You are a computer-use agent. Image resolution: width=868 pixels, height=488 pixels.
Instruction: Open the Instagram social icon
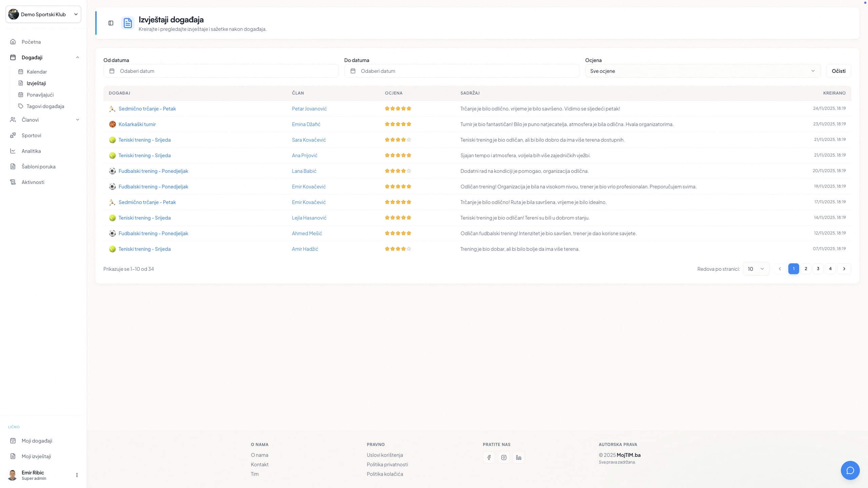pyautogui.click(x=504, y=457)
